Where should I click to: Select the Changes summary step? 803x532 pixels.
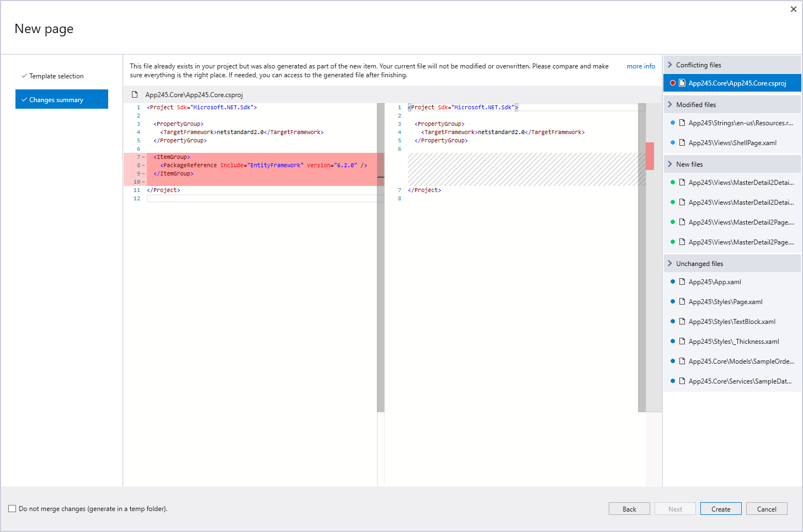pos(55,99)
